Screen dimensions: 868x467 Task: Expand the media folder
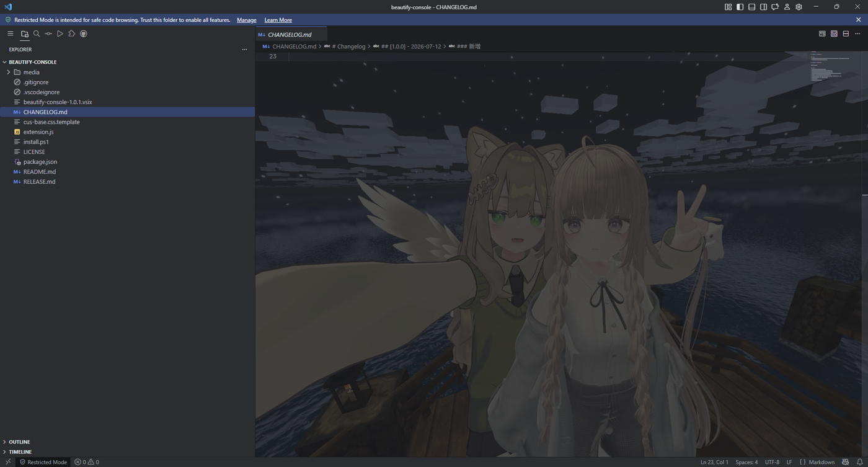(x=127, y=72)
